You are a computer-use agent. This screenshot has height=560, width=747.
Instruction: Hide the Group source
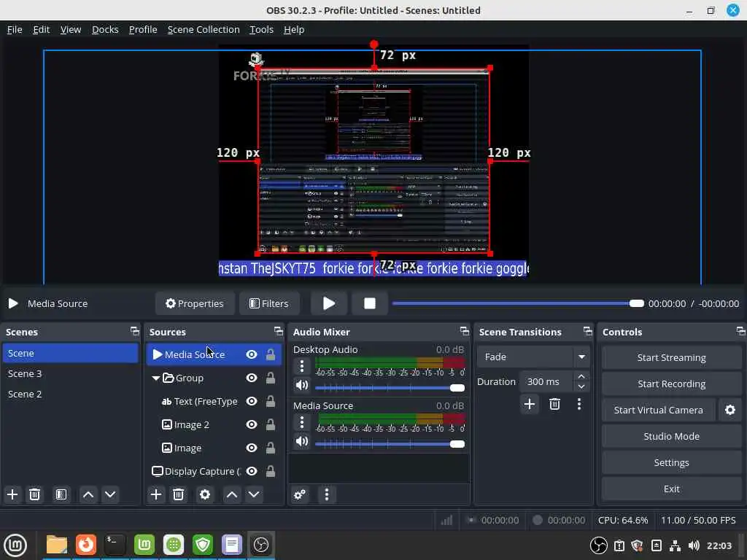click(x=252, y=378)
